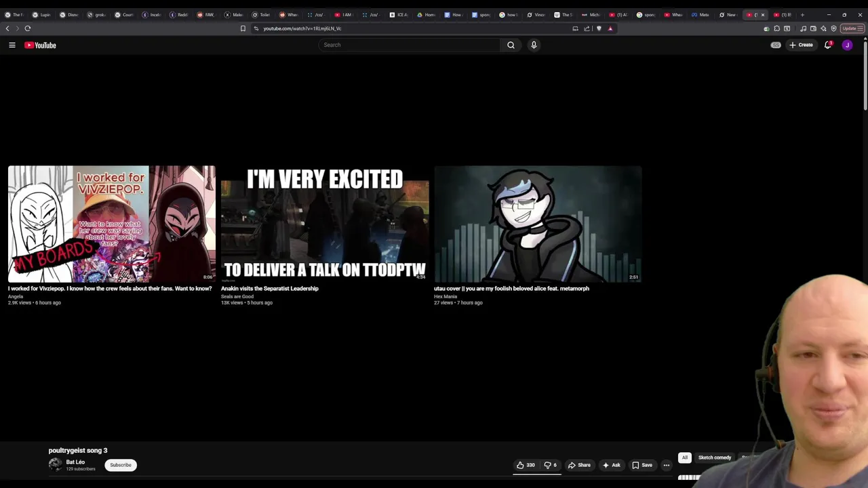868x488 pixels.
Task: Go to YouTube home via logo
Action: pyautogui.click(x=40, y=45)
